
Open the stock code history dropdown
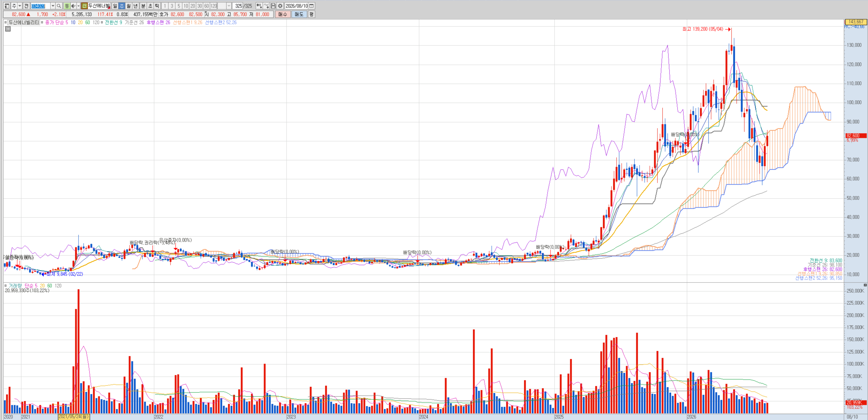pyautogui.click(x=53, y=6)
